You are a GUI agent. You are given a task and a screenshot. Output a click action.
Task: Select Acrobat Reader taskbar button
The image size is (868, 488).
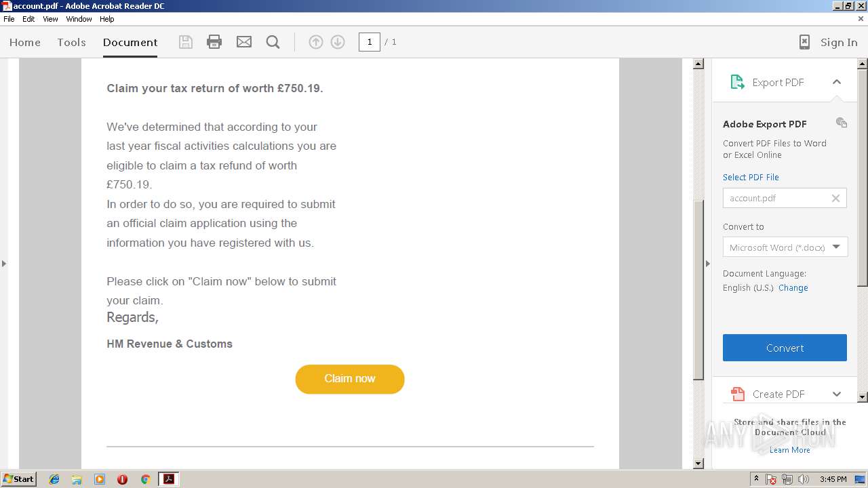(x=168, y=479)
